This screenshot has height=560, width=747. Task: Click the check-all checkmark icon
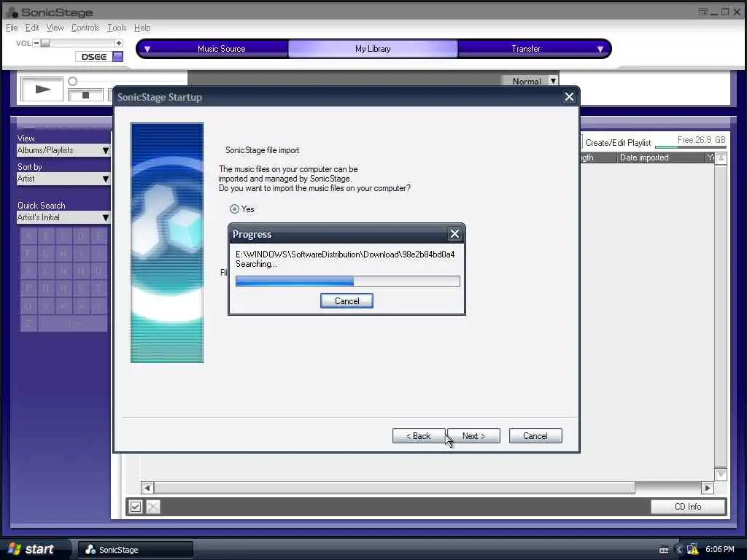(x=136, y=507)
